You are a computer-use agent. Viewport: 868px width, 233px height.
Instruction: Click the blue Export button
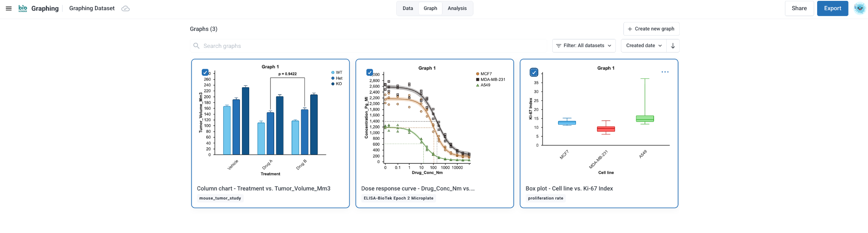click(x=832, y=8)
